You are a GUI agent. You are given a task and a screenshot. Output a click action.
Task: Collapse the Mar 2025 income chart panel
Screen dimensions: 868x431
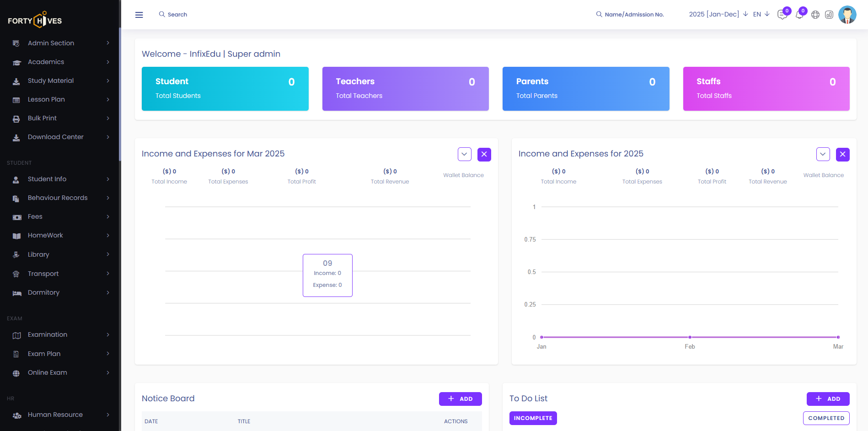tap(464, 154)
